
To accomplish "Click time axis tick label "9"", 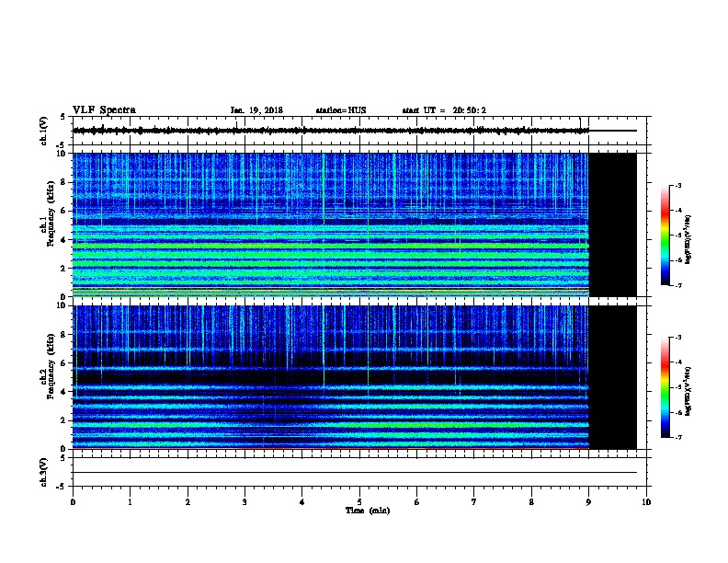I will pos(588,502).
